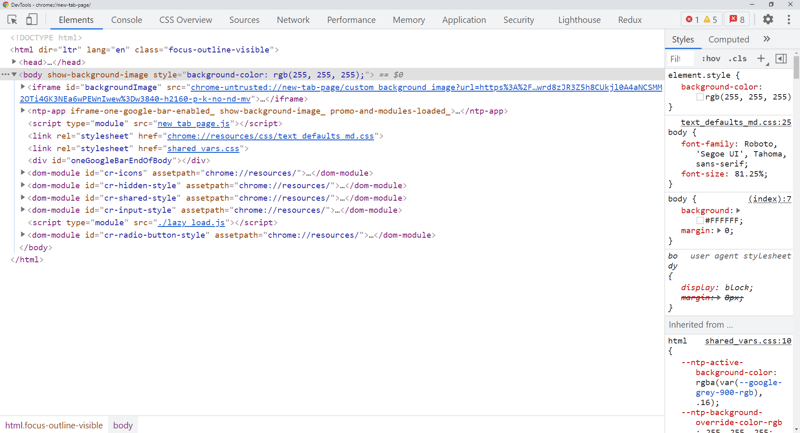
Task: Toggle the device toolbar icon
Action: [32, 19]
